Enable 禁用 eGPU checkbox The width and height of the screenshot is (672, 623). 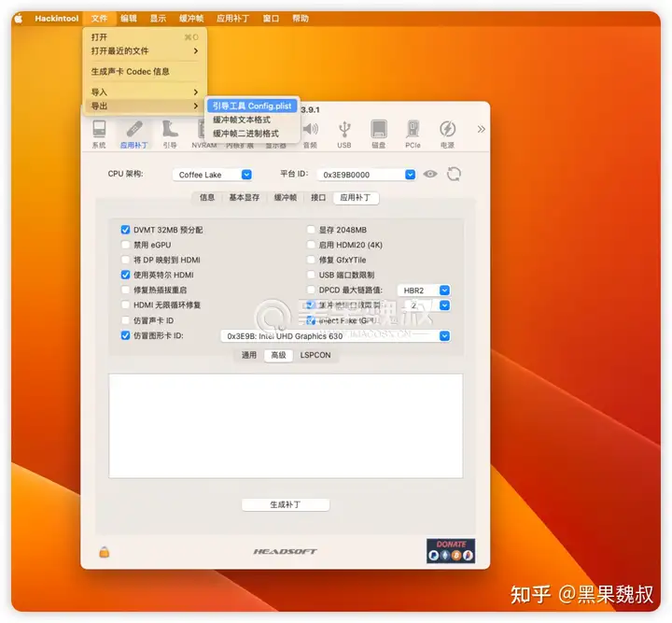pyautogui.click(x=125, y=245)
